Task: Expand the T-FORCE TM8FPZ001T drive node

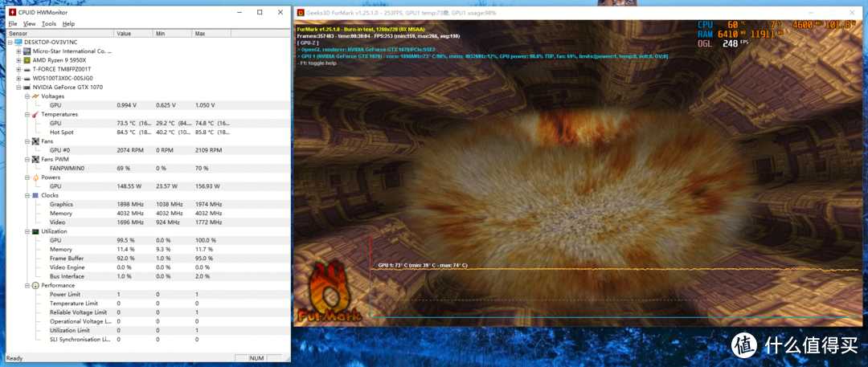Action: 18,69
